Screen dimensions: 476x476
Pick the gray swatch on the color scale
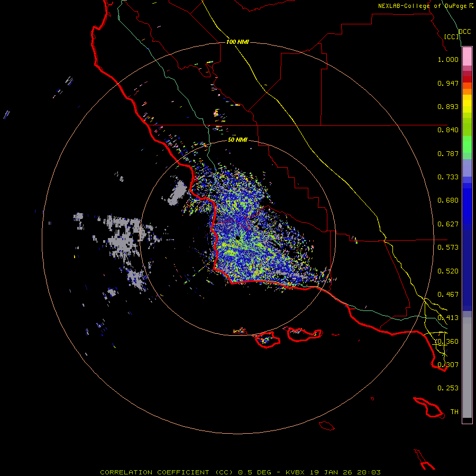(x=467, y=368)
